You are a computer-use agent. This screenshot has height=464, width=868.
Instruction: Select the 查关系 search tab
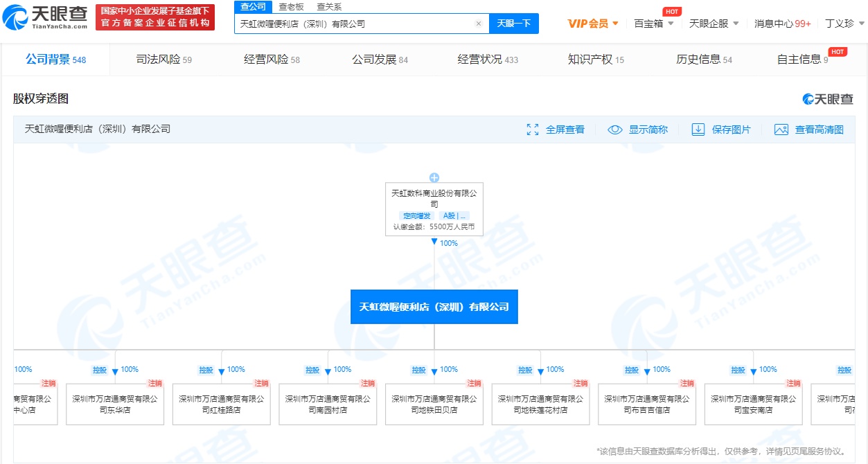coord(329,7)
